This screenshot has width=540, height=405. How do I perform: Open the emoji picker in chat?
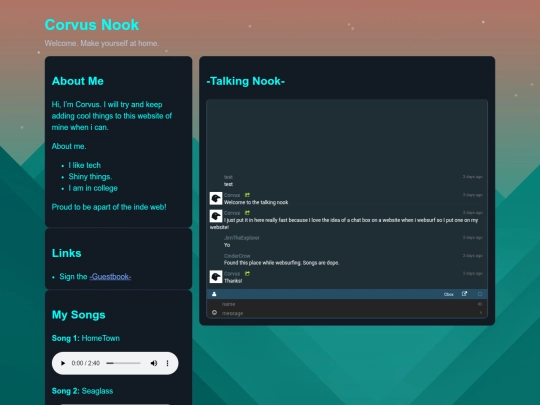(x=214, y=313)
